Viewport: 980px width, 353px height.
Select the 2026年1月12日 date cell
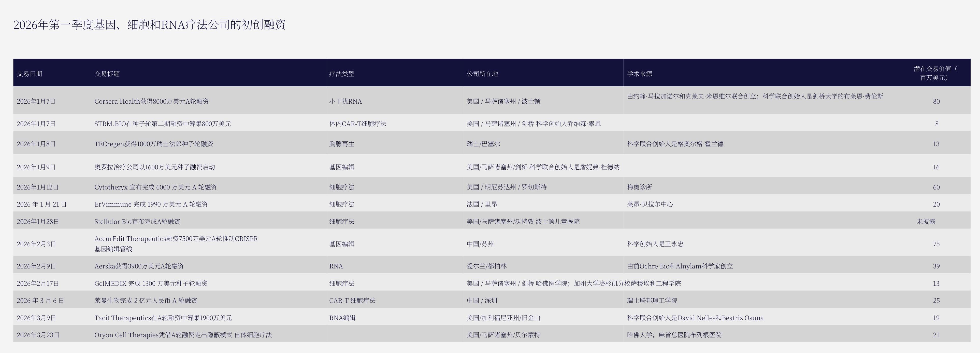point(38,187)
